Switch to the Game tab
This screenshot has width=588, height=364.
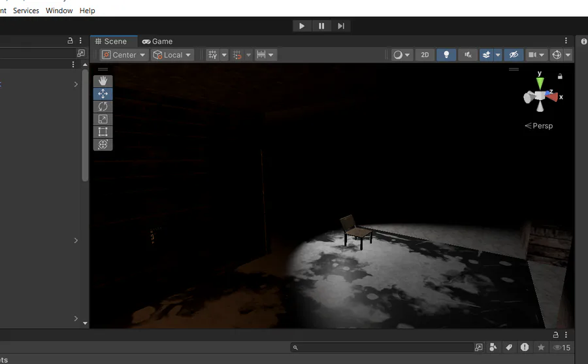point(157,41)
